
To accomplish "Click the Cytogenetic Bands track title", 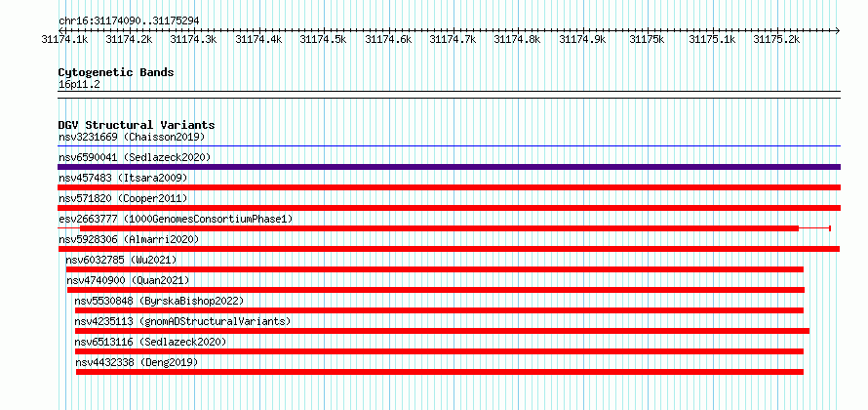I will pos(116,72).
